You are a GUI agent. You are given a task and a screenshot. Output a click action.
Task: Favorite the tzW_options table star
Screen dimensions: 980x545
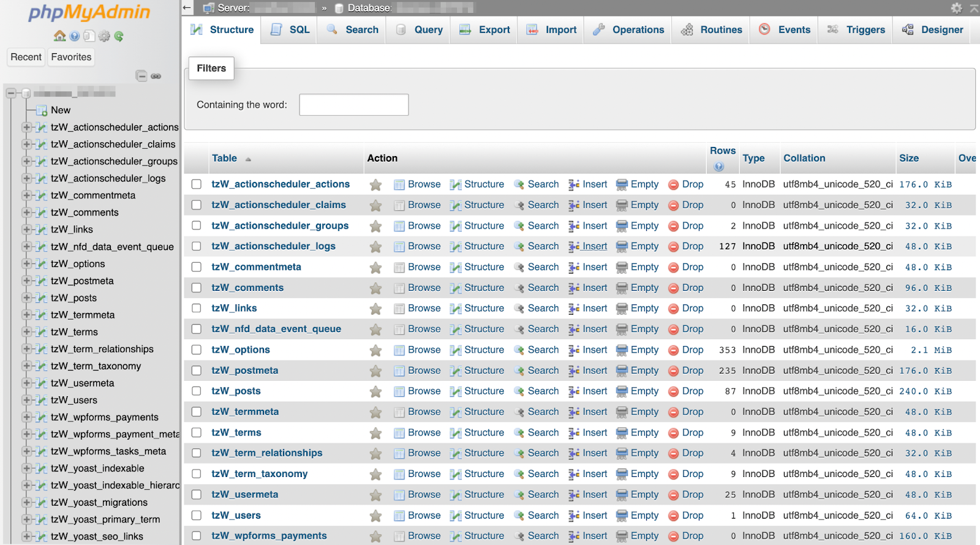375,350
